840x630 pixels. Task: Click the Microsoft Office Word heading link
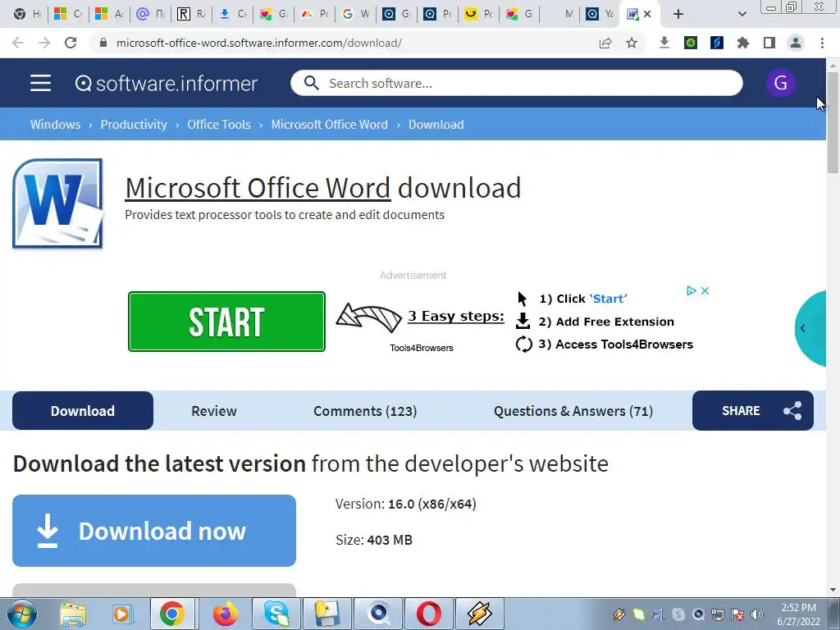(x=258, y=188)
